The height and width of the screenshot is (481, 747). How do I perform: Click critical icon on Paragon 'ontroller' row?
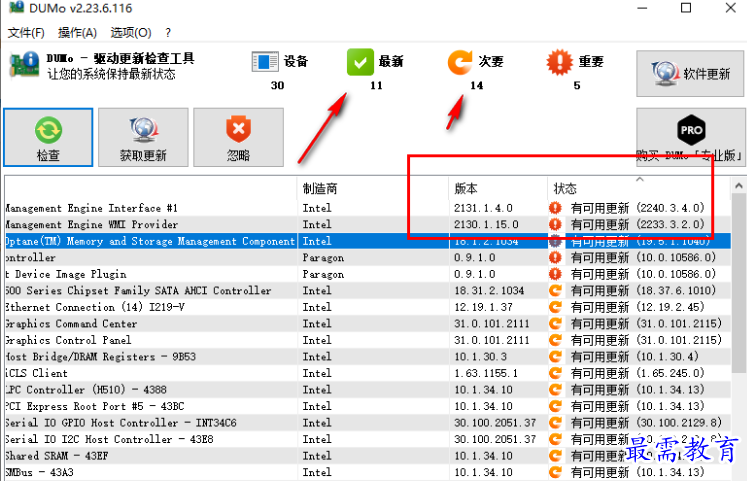tap(555, 258)
